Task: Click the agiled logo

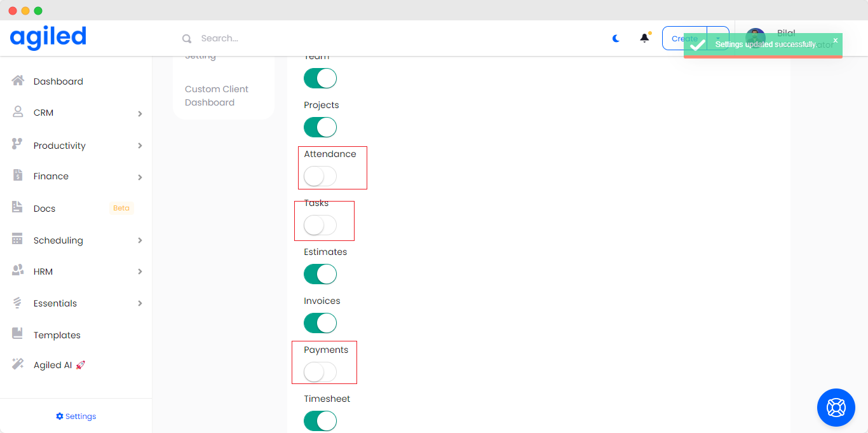Action: coord(48,38)
